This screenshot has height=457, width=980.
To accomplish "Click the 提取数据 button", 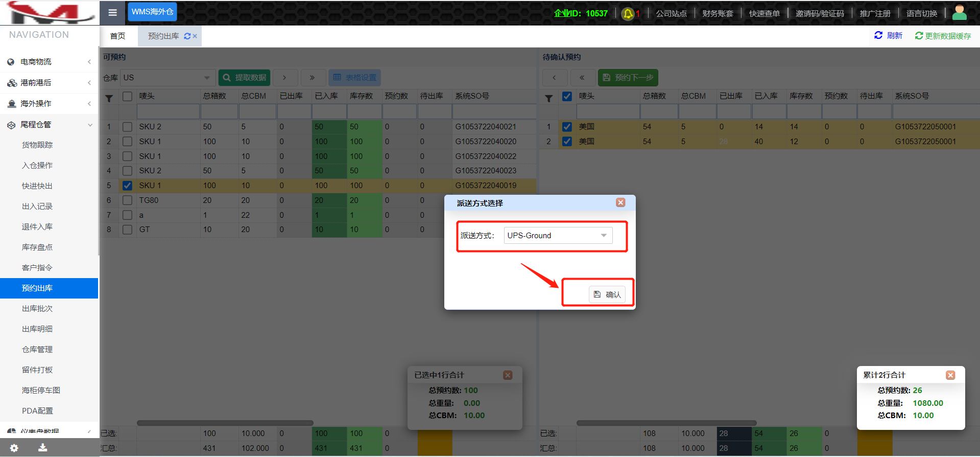I will coord(245,78).
